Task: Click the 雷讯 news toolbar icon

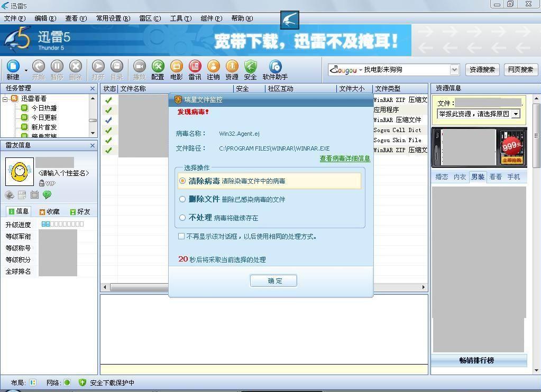Action: (x=195, y=66)
